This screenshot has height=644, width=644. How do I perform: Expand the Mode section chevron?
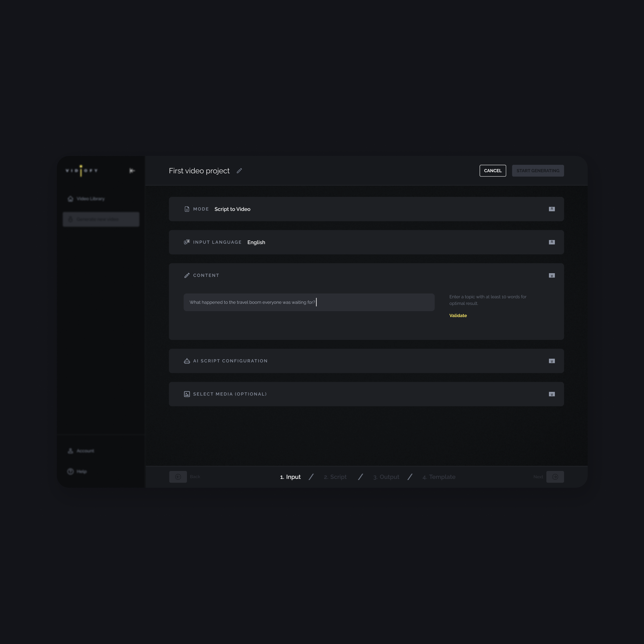pos(552,209)
